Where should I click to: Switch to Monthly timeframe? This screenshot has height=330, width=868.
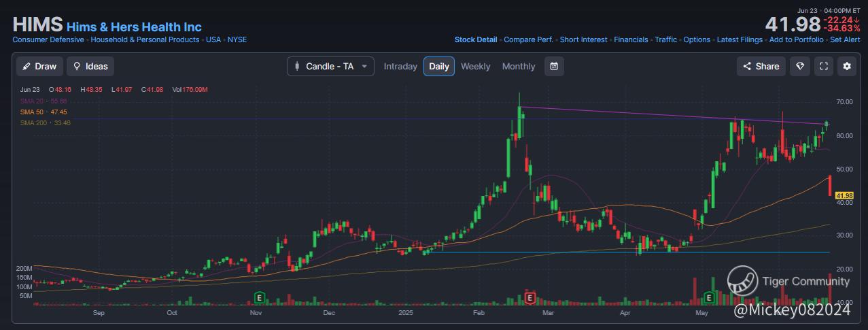coord(519,66)
